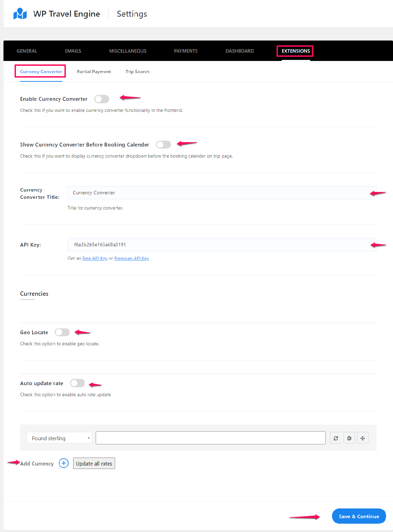The width and height of the screenshot is (393, 532).
Task: Remove the Pound sterling currency row
Action: point(349,438)
